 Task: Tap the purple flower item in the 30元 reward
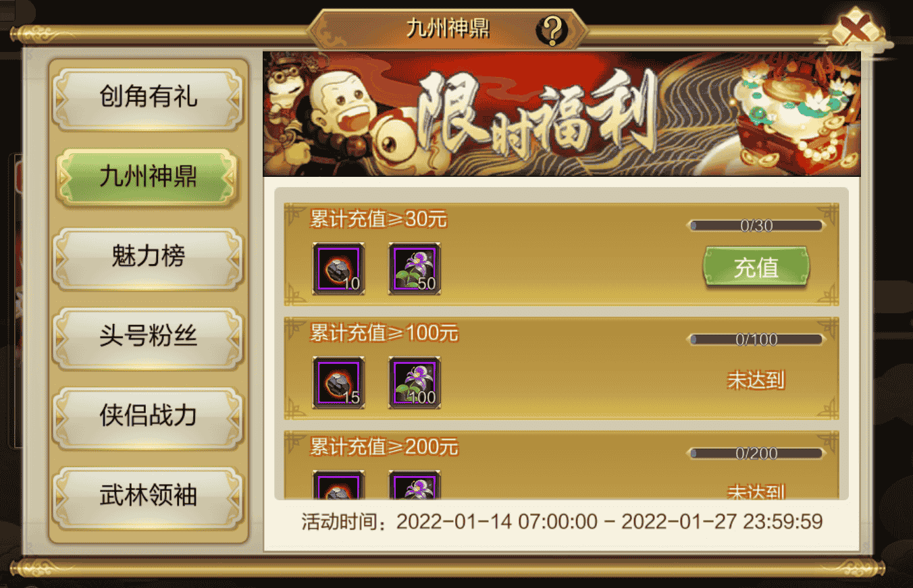(x=415, y=269)
